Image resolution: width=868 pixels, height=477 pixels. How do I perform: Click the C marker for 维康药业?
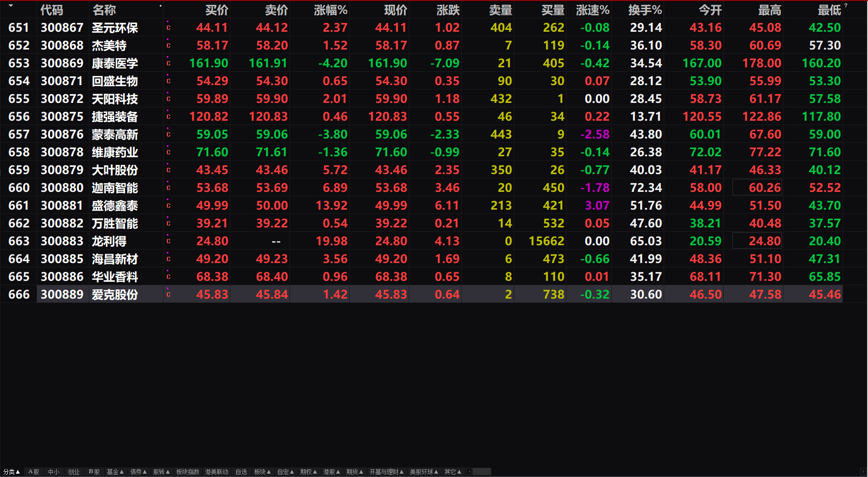pos(168,152)
